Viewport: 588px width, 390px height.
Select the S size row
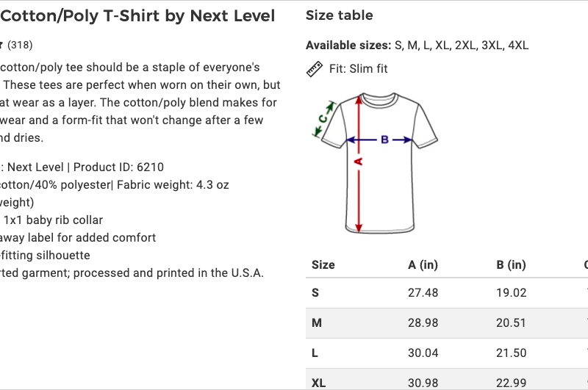click(x=447, y=293)
